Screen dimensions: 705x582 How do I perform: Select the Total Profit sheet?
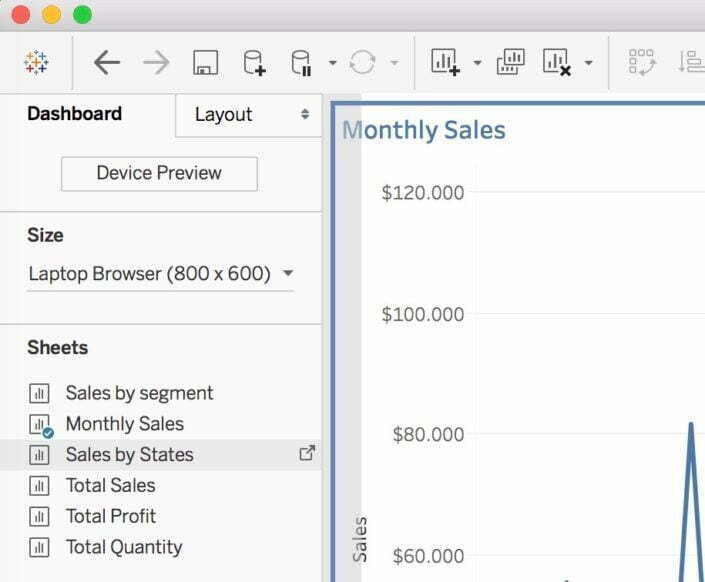point(111,516)
